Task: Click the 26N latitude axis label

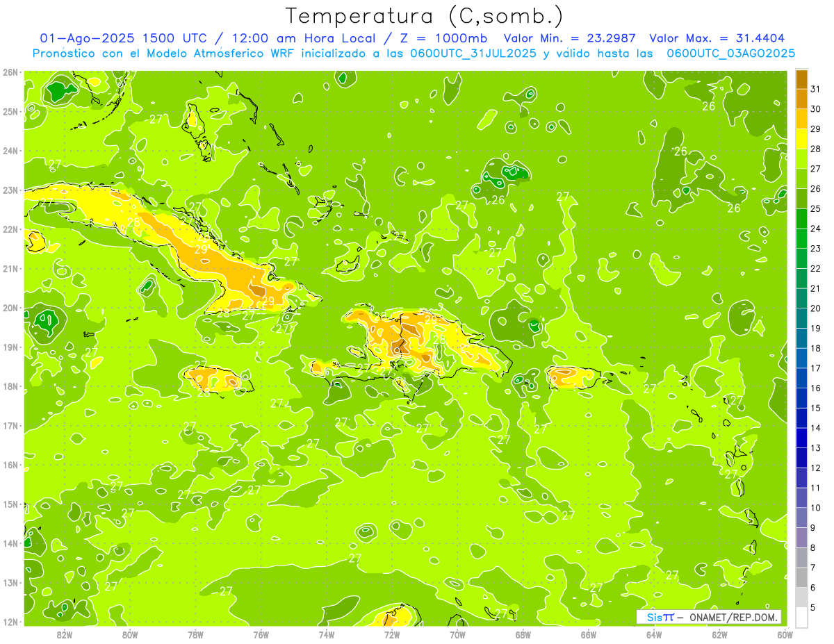Action: pos(10,72)
